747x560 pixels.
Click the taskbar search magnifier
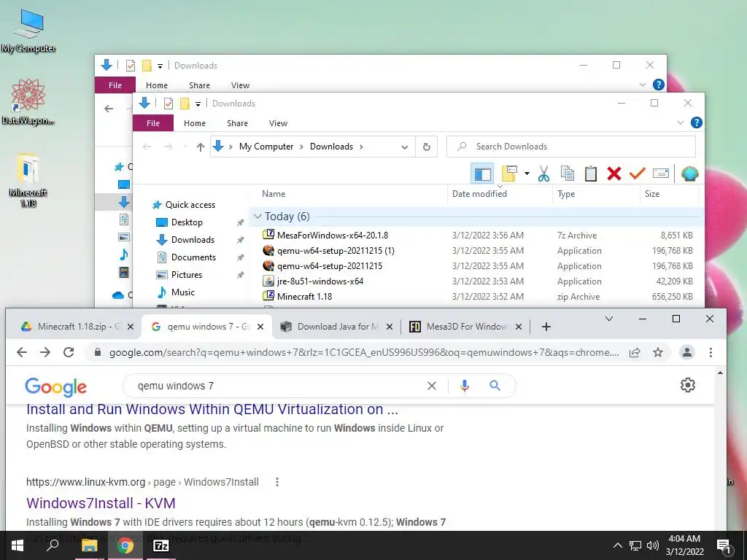point(53,545)
